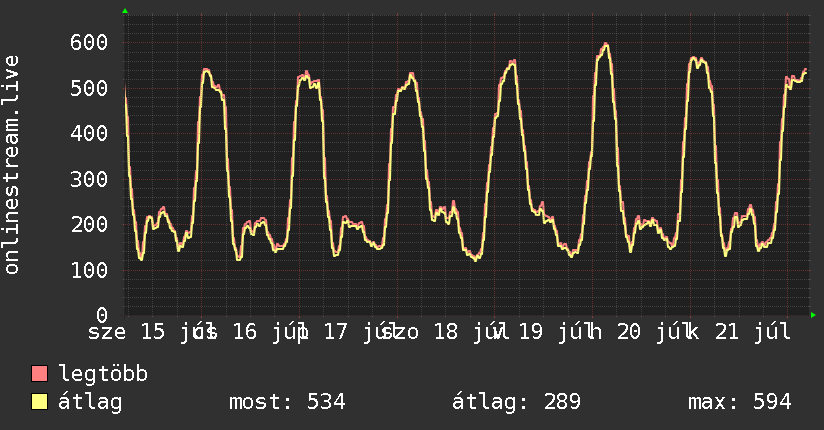
Task: Click the 20 júl date label
Action: click(655, 332)
